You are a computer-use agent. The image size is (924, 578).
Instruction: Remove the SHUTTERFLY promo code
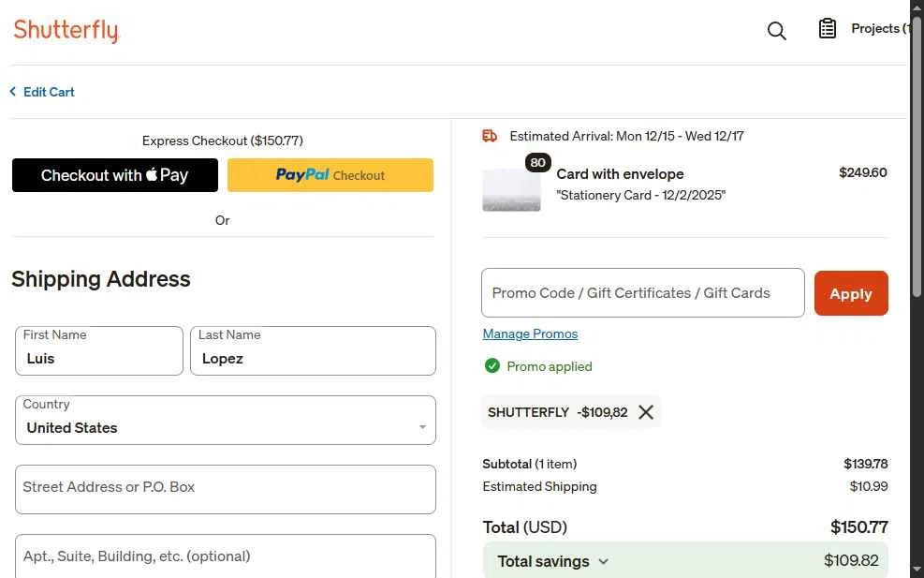(646, 412)
